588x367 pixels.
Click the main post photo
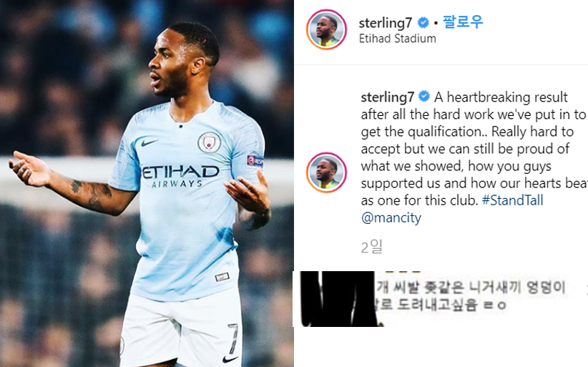tap(147, 183)
